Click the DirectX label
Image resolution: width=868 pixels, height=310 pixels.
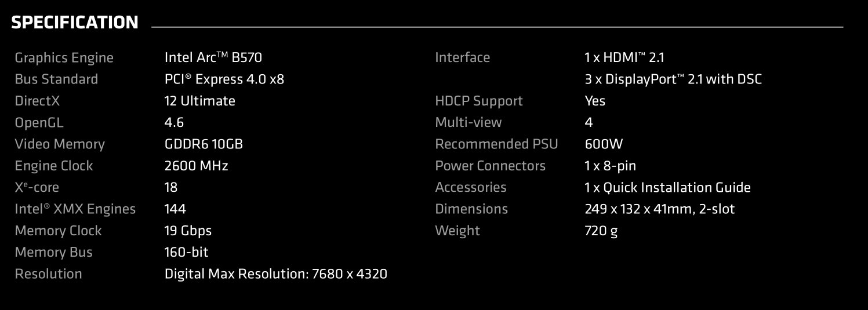[x=37, y=101]
